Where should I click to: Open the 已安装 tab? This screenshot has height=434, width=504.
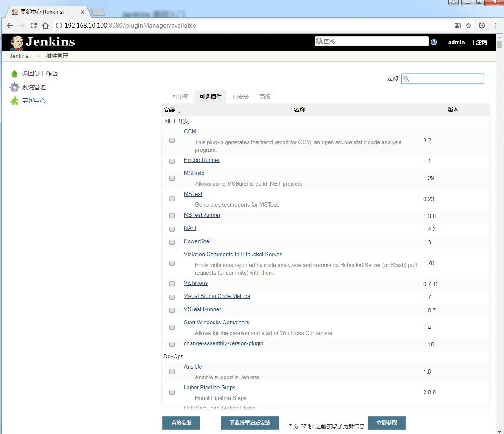coord(240,96)
